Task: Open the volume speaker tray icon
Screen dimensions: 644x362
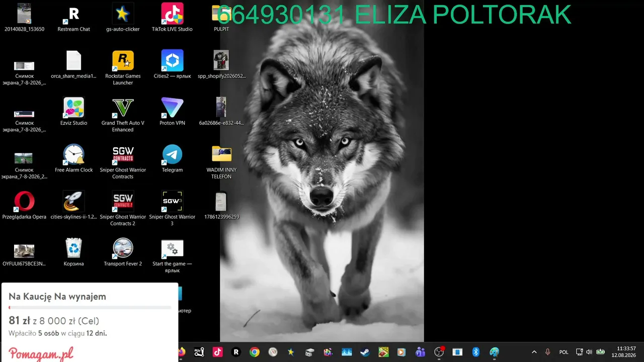Action: 589,352
